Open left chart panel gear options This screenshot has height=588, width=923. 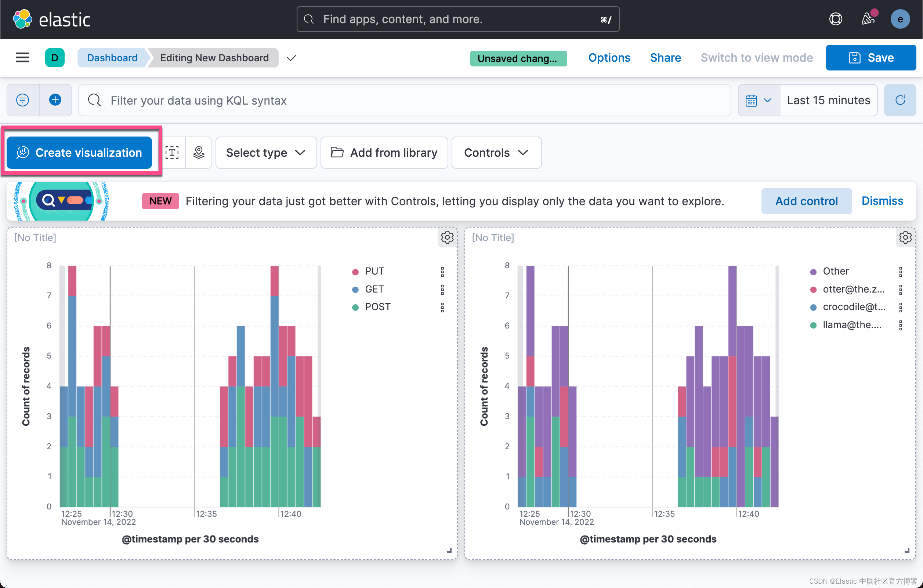point(447,237)
